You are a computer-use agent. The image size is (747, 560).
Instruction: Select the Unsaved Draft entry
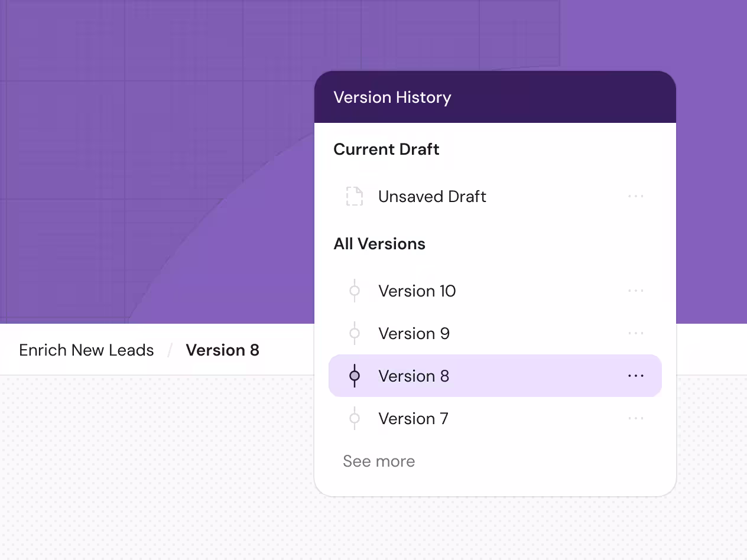(x=495, y=196)
